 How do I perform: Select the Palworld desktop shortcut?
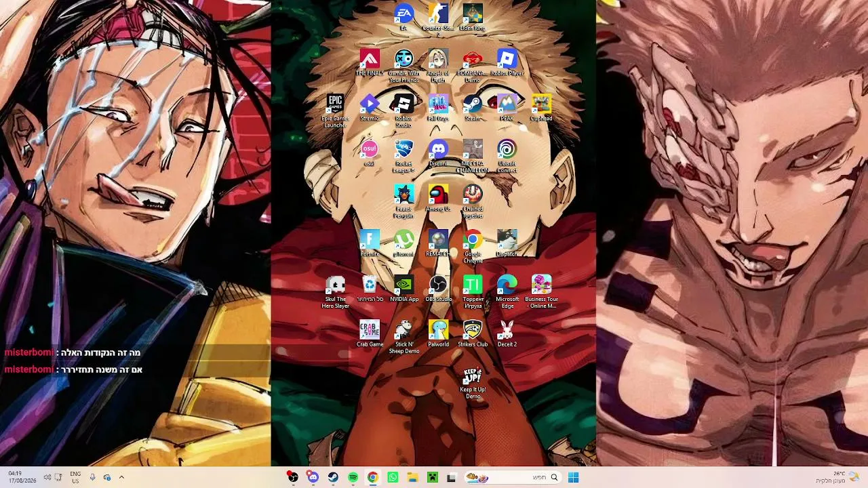tap(438, 334)
